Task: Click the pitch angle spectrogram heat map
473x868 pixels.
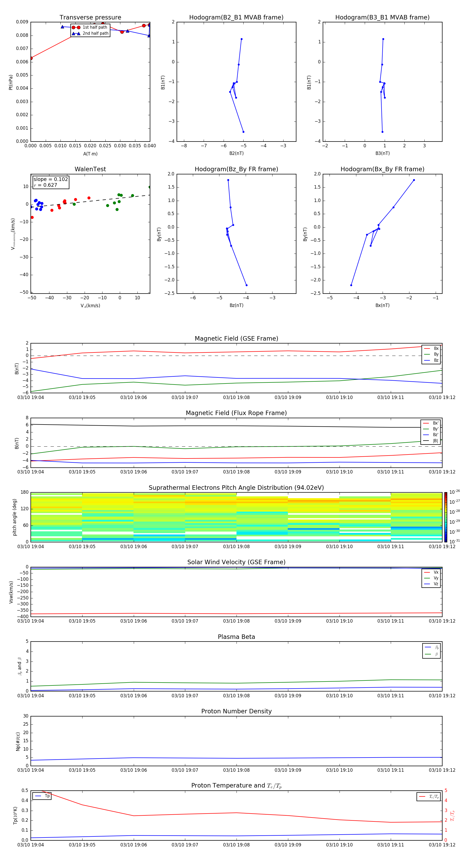Action: tap(236, 517)
